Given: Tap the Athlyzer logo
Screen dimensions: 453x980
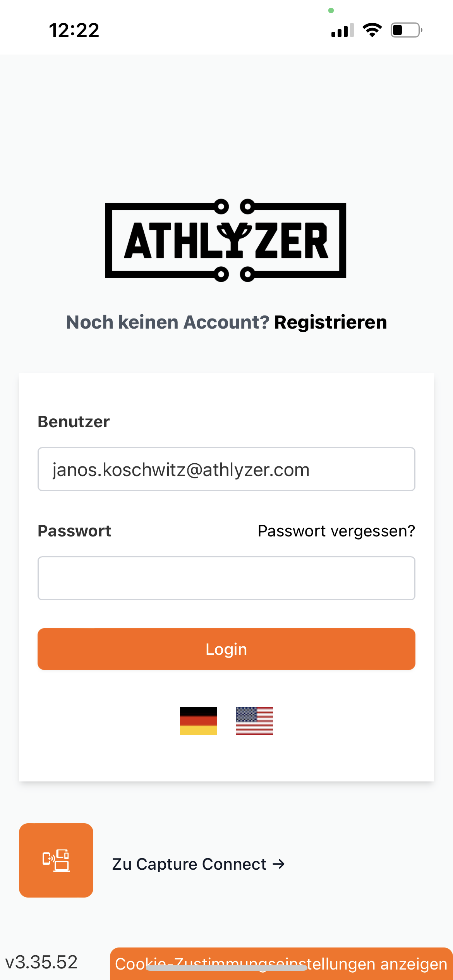Looking at the screenshot, I should 226,240.
